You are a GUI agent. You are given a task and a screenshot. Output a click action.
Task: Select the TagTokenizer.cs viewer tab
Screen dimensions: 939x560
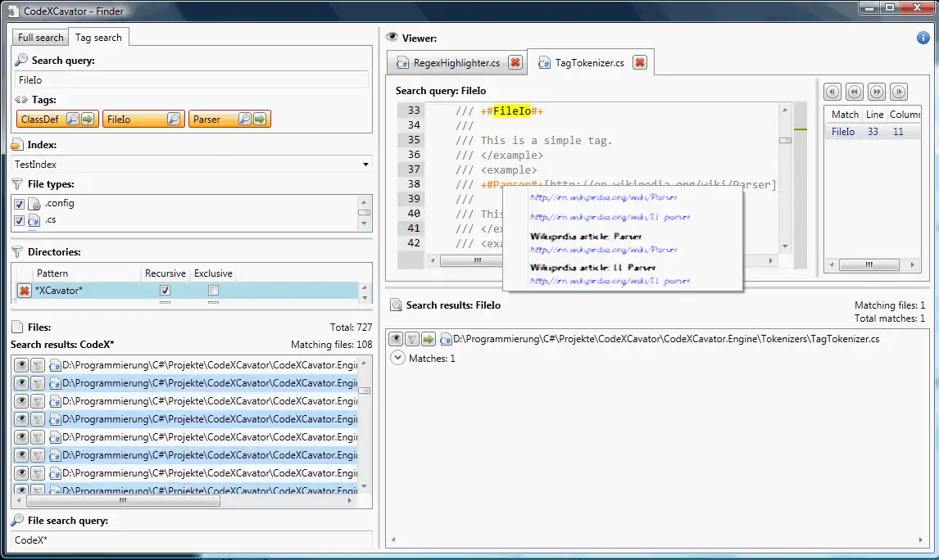click(589, 62)
